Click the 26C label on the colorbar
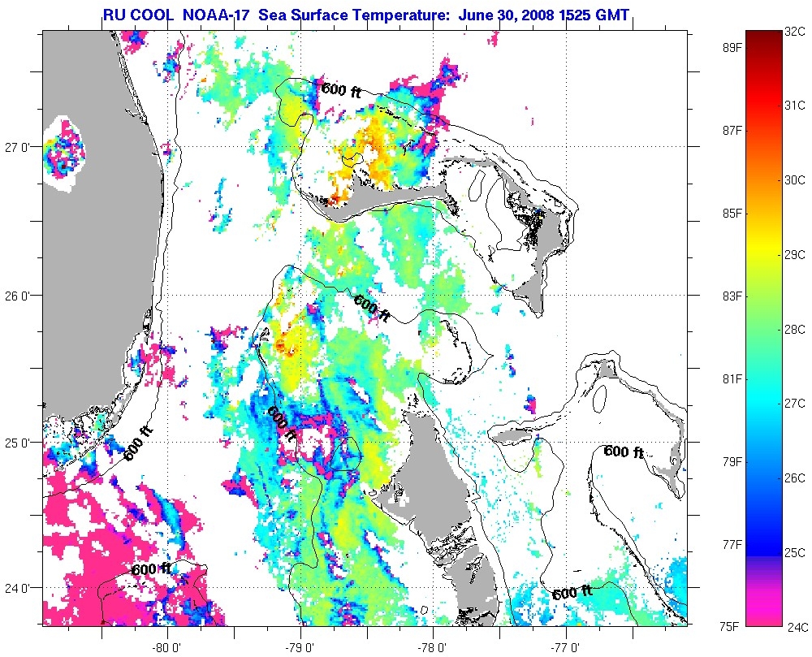Image resolution: width=812 pixels, height=657 pixels. click(x=796, y=478)
